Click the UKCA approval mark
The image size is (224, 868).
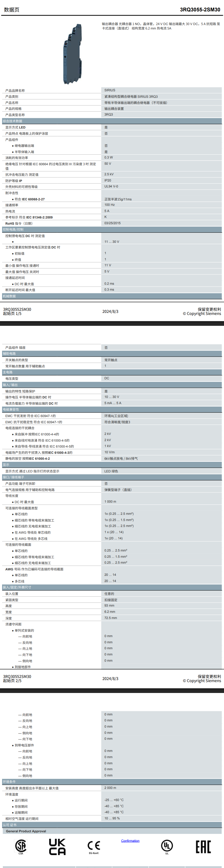point(57,847)
